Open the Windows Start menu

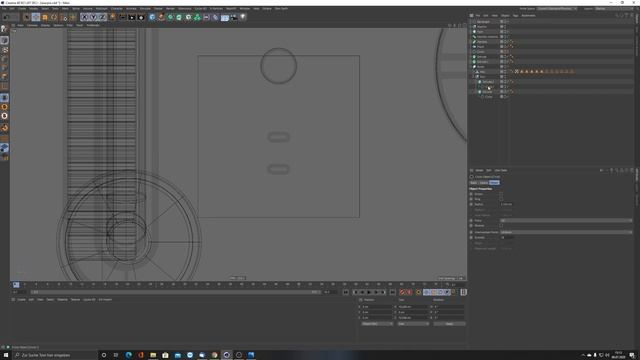pos(6,355)
